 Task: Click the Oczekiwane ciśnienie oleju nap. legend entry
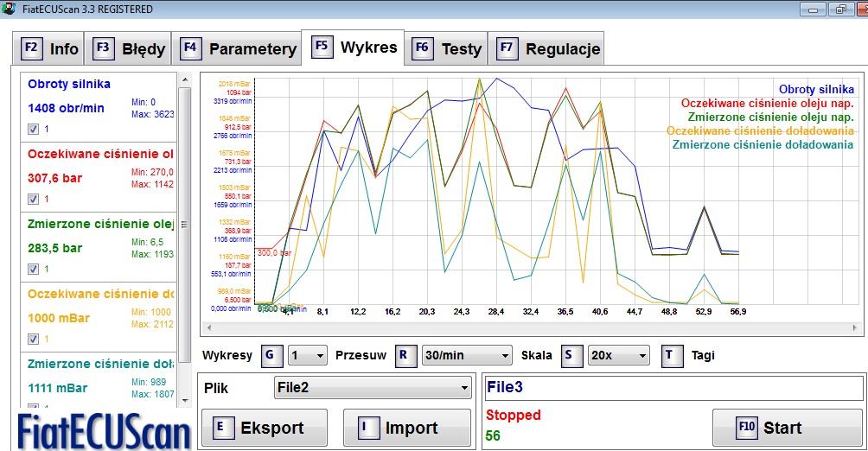tap(767, 103)
